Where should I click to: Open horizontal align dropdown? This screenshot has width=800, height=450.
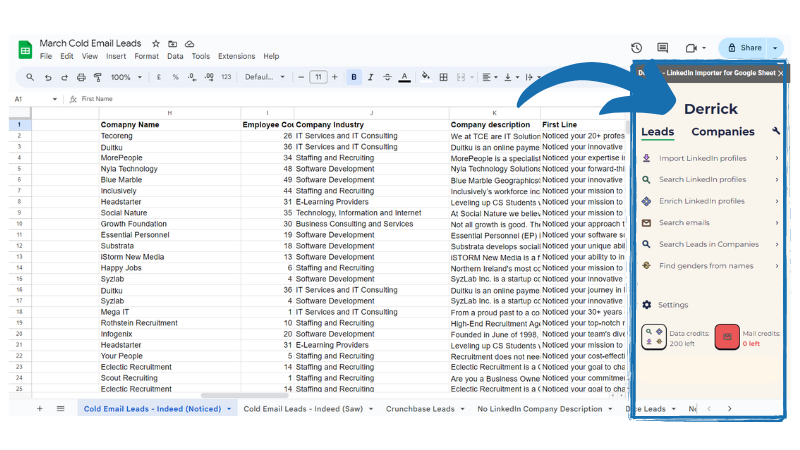tap(490, 78)
